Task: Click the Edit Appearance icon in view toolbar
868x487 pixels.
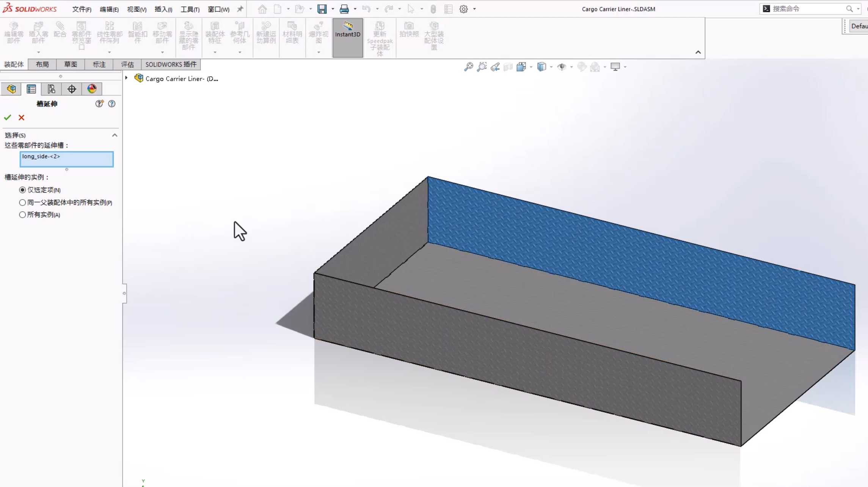Action: point(582,67)
